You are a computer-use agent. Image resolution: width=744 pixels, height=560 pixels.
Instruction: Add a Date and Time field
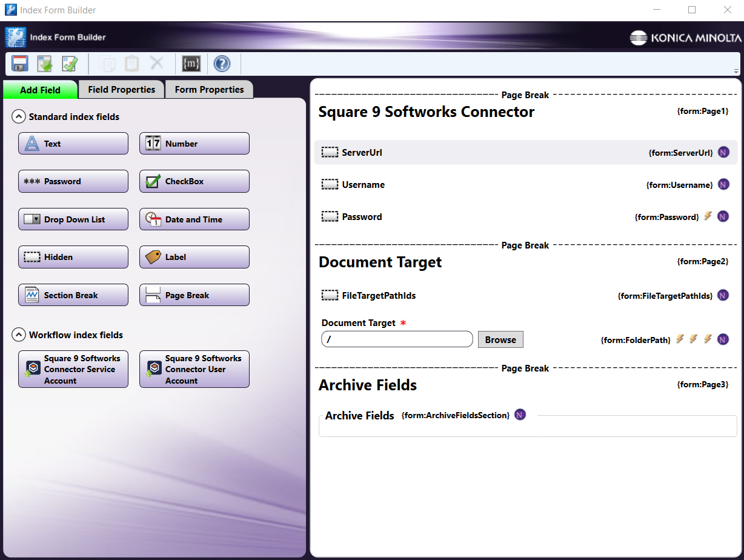(194, 219)
